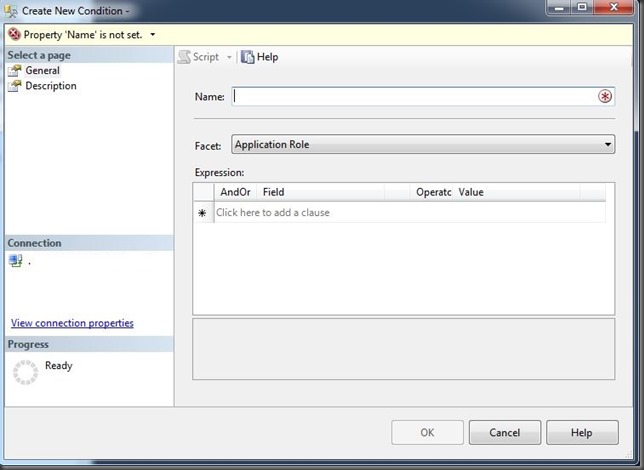This screenshot has height=470, width=644.
Task: Open the General page
Action: click(x=42, y=71)
